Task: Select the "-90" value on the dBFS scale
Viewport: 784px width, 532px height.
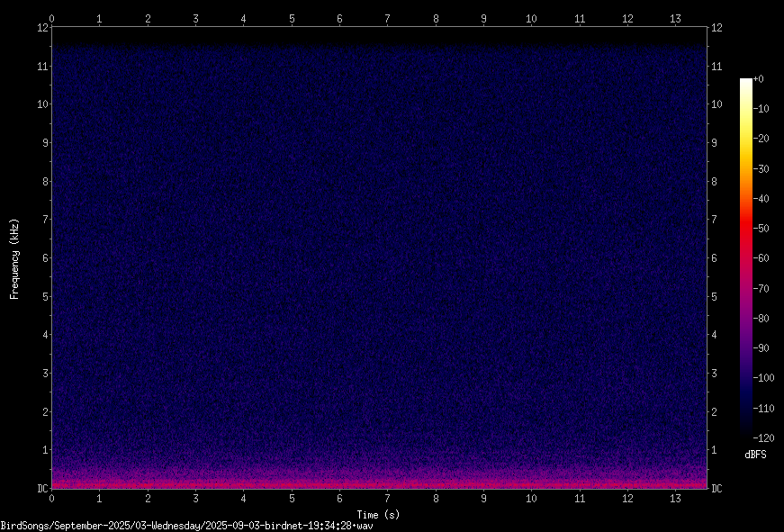Action: click(x=761, y=348)
